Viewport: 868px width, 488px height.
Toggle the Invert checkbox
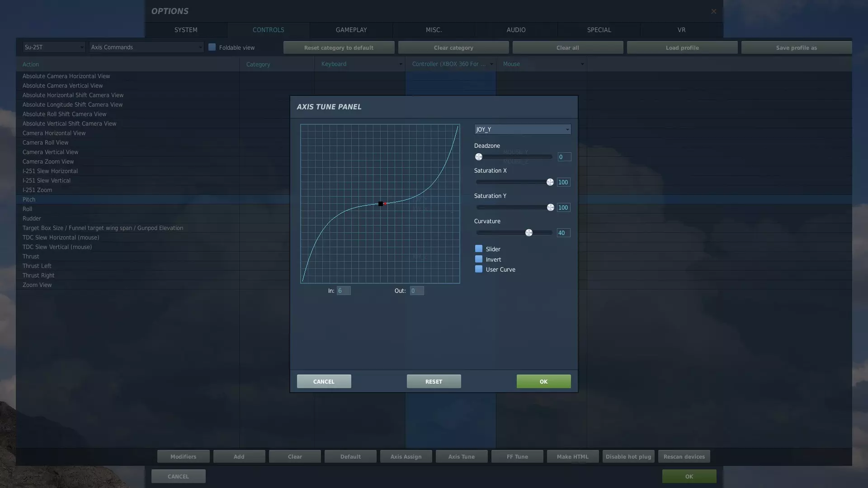(479, 259)
